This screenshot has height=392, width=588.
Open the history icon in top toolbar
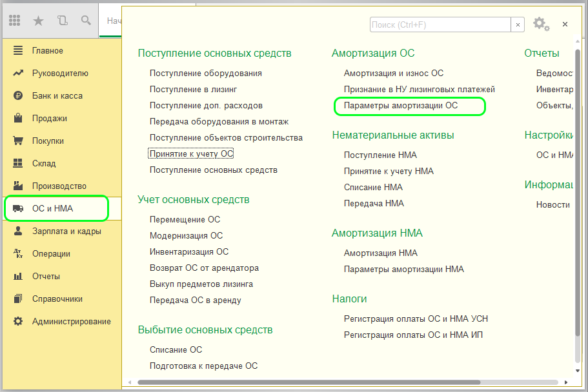coord(62,21)
